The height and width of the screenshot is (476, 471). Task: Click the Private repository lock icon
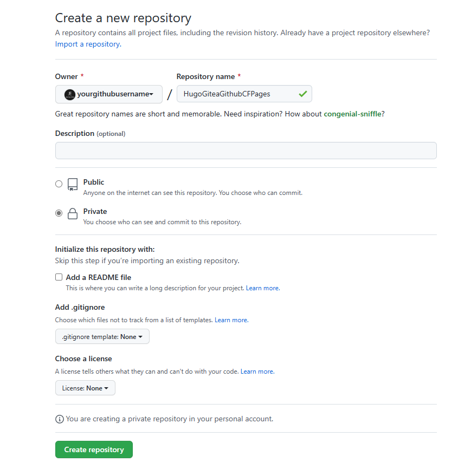point(73,214)
